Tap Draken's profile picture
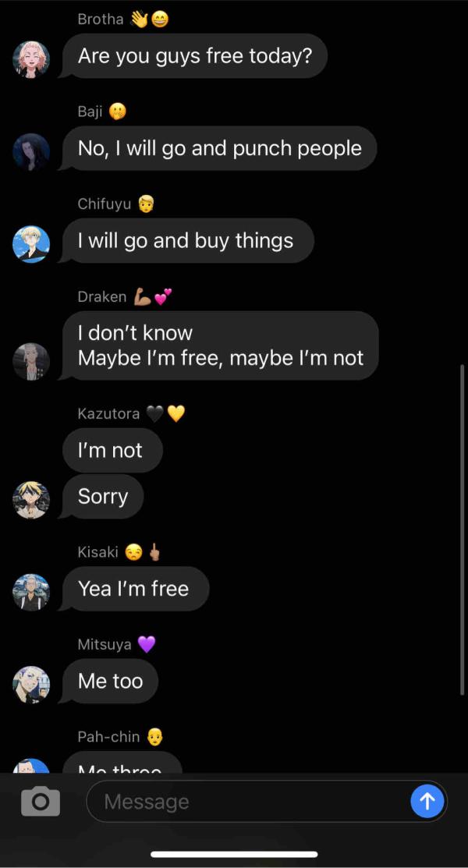Viewport: 468px width, 868px height. (x=31, y=362)
